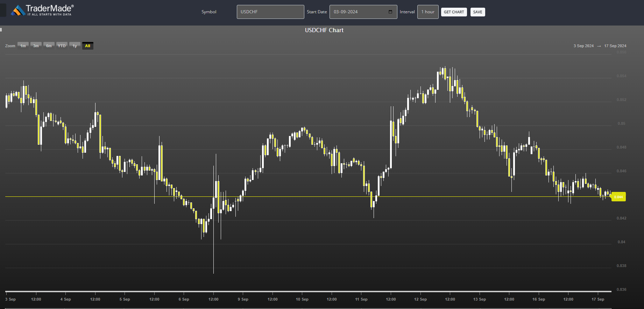This screenshot has height=309, width=644.
Task: Click the 17 Sep 2024 range end date
Action: [615, 46]
